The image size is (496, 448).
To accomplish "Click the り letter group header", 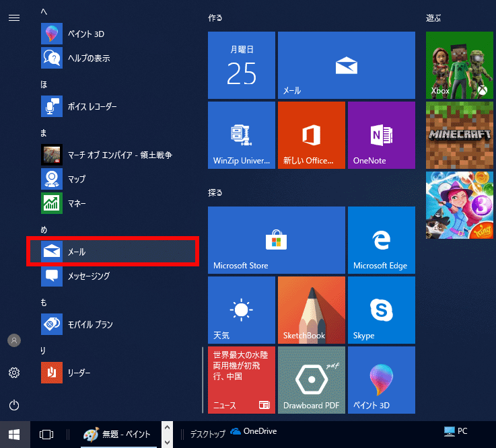I will 43,350.
